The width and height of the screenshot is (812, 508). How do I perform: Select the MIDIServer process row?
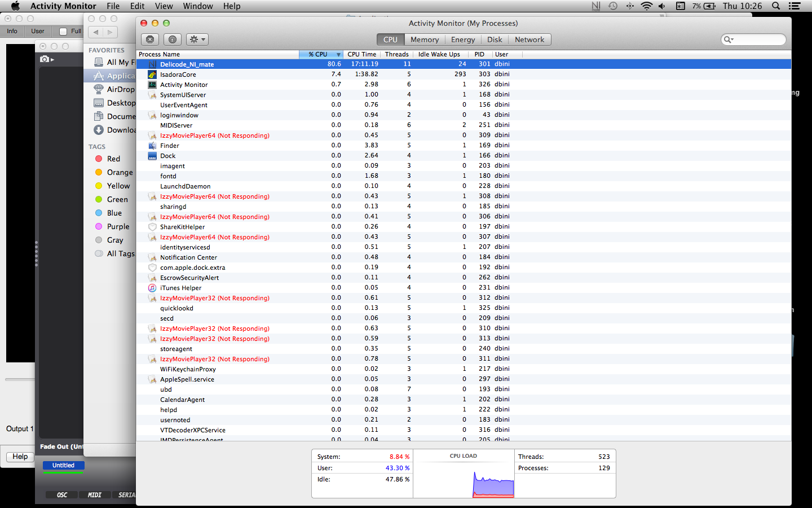click(x=464, y=125)
